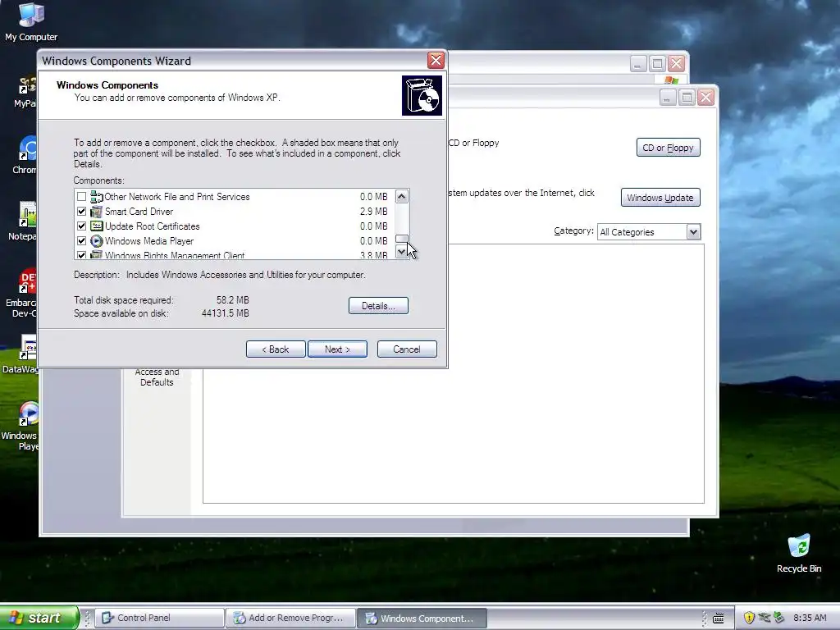Cancel the Windows Components Wizard
This screenshot has height=630, width=840.
click(x=407, y=349)
